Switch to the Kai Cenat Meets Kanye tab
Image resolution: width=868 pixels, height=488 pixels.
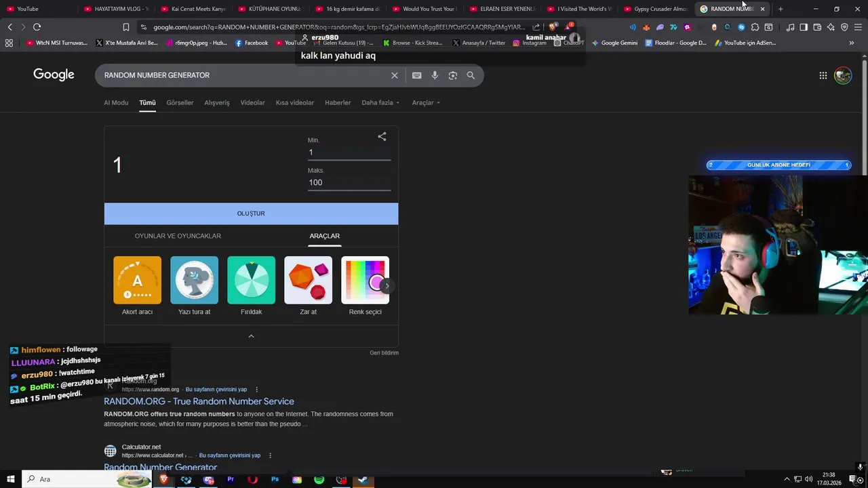pos(194,9)
